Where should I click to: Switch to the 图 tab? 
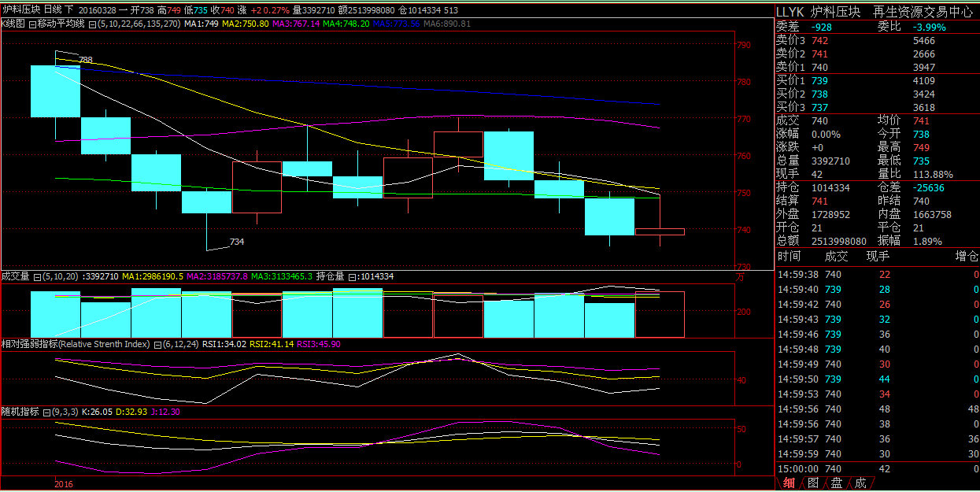click(813, 483)
